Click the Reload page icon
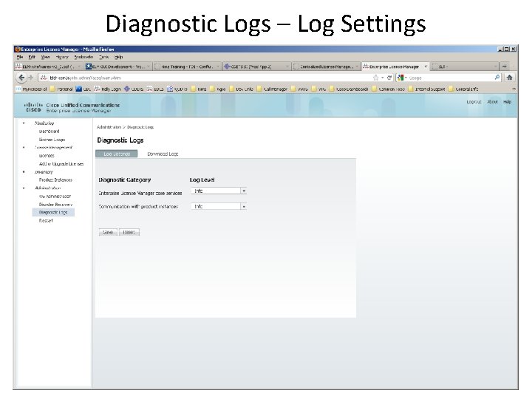Screen dimensions: 532x399 389,78
